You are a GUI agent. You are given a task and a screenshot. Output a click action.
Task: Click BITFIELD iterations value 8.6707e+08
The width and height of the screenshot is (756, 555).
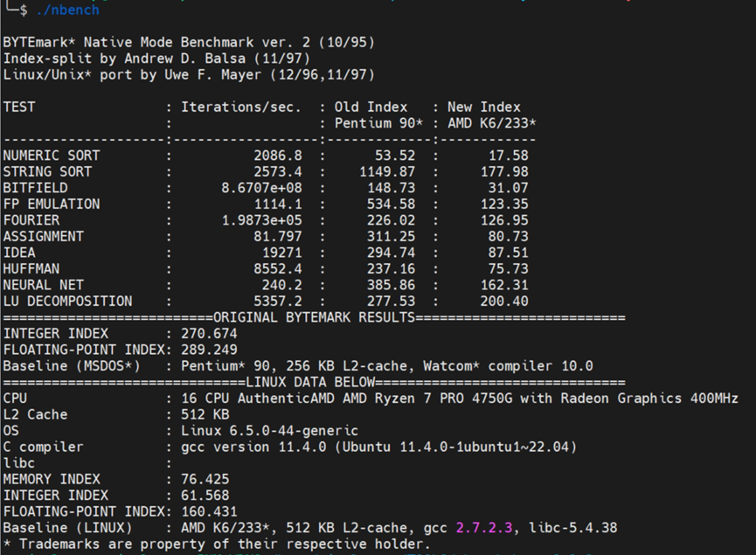(x=262, y=188)
